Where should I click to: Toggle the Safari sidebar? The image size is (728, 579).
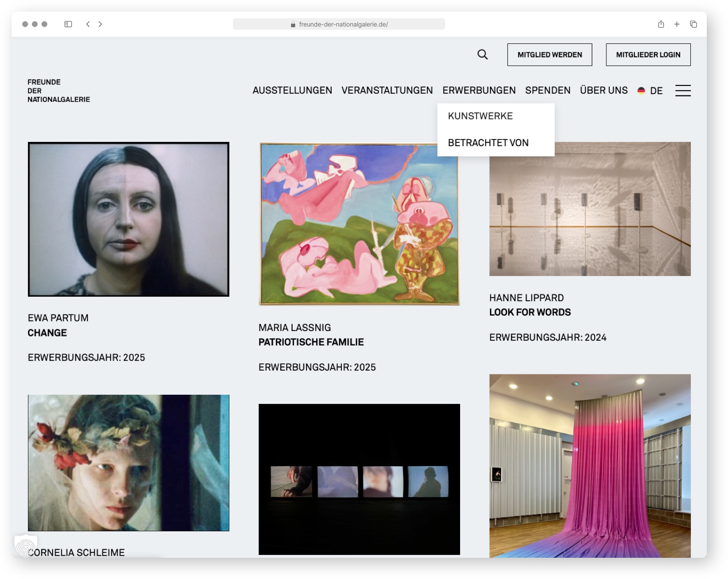[x=68, y=24]
